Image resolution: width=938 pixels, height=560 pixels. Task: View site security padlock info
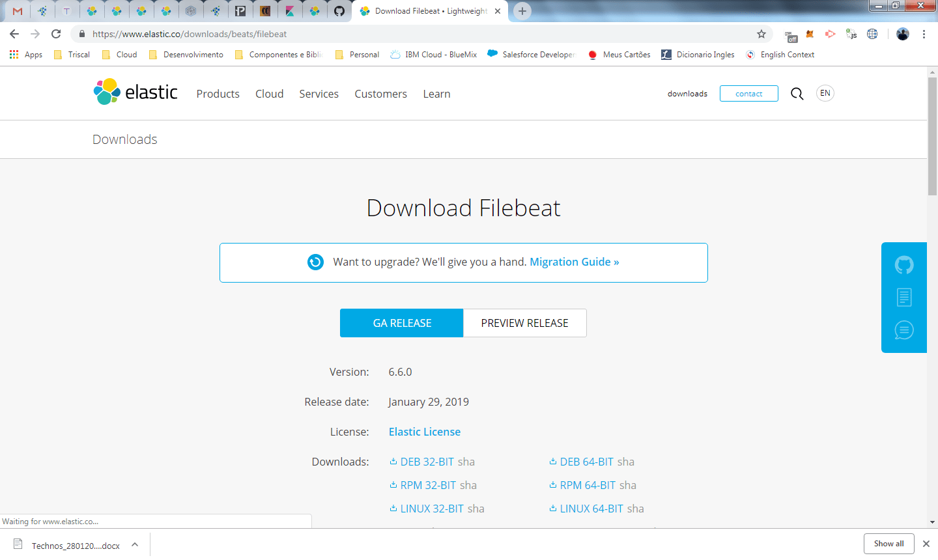coord(81,34)
